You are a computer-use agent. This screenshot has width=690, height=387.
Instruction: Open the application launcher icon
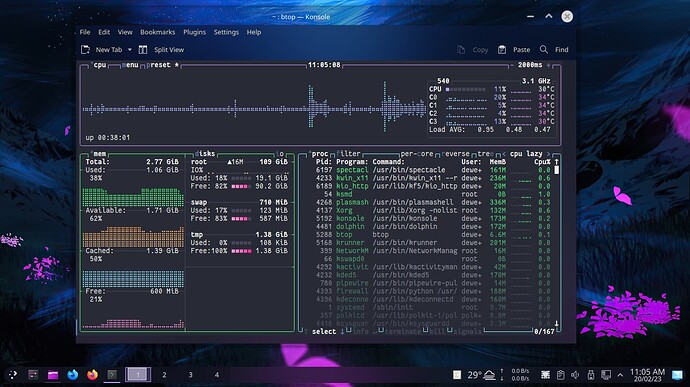pos(13,375)
